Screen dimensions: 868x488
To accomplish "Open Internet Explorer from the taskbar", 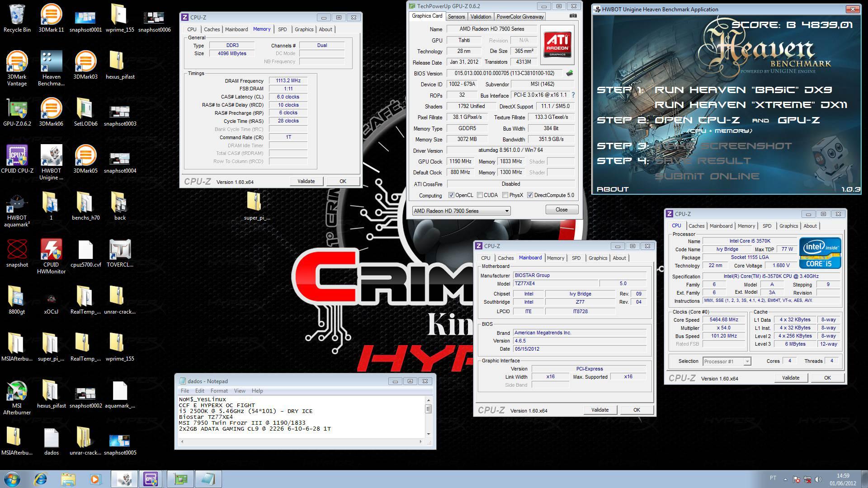I will 41,479.
